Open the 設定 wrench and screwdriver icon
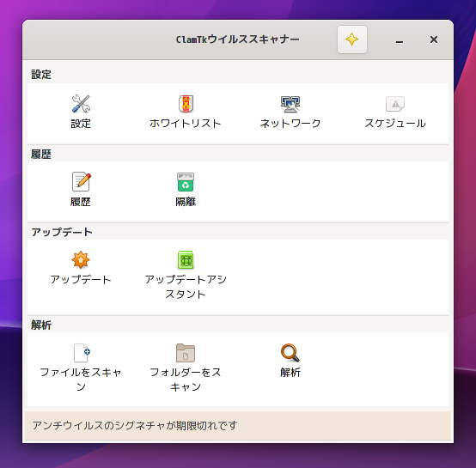The image size is (476, 468). [81, 104]
